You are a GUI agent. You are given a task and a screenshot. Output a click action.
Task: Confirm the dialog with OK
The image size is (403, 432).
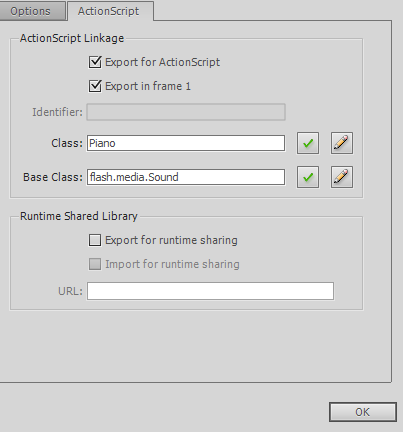(x=363, y=412)
